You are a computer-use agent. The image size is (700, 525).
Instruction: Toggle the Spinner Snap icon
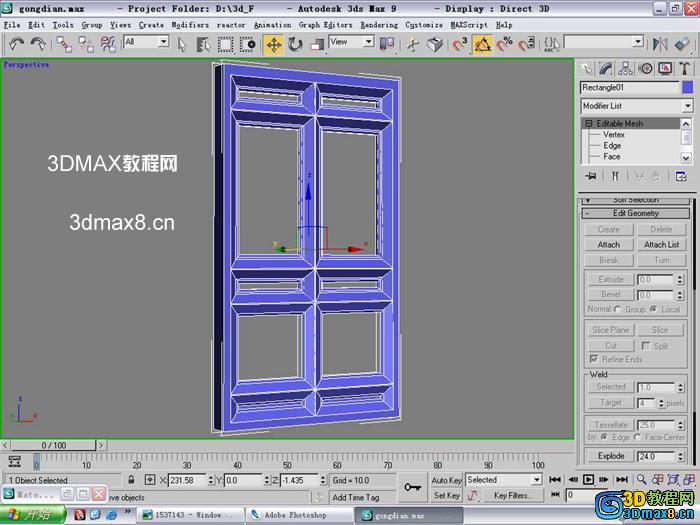[x=527, y=44]
